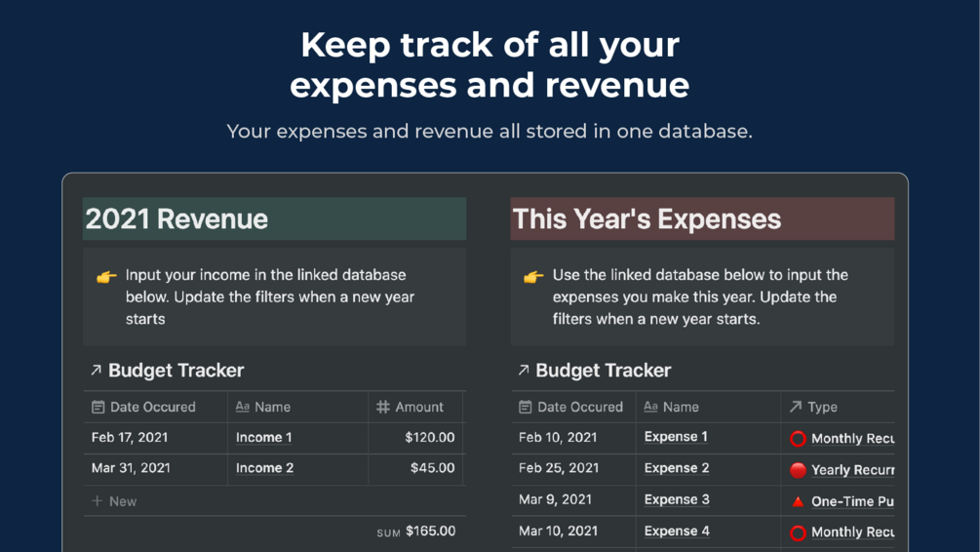Viewport: 980px width, 552px height.
Task: Click the calendar icon in the Revenue Date Occured header
Action: click(98, 408)
